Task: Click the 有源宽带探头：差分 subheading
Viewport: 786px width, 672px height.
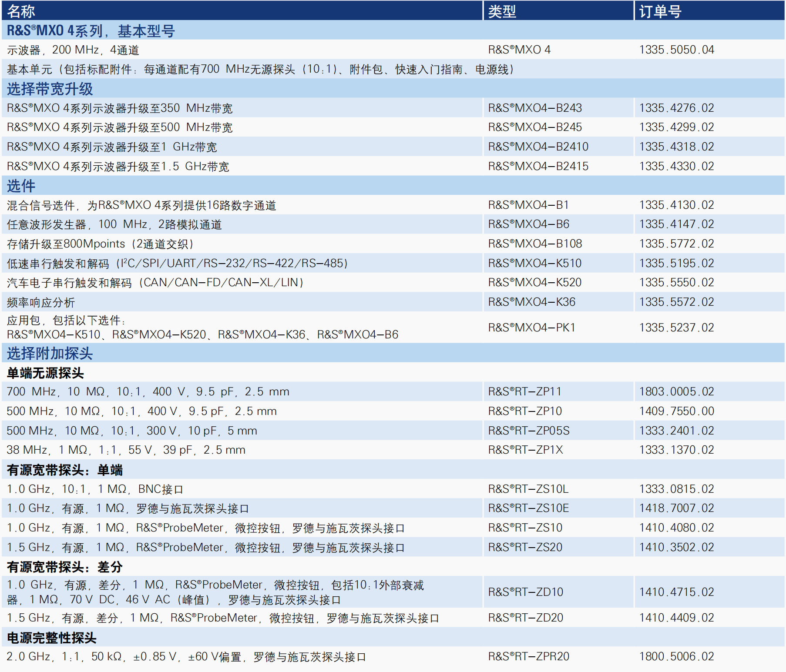Action: [x=64, y=567]
